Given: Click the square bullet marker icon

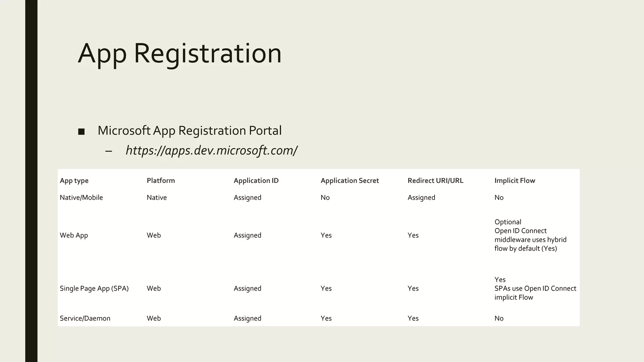Looking at the screenshot, I should tap(81, 132).
